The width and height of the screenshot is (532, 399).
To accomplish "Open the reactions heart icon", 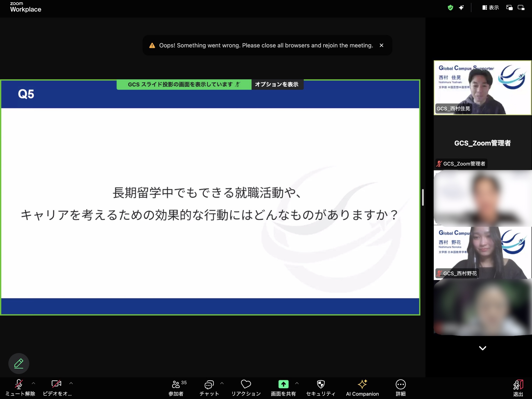I will (x=246, y=384).
